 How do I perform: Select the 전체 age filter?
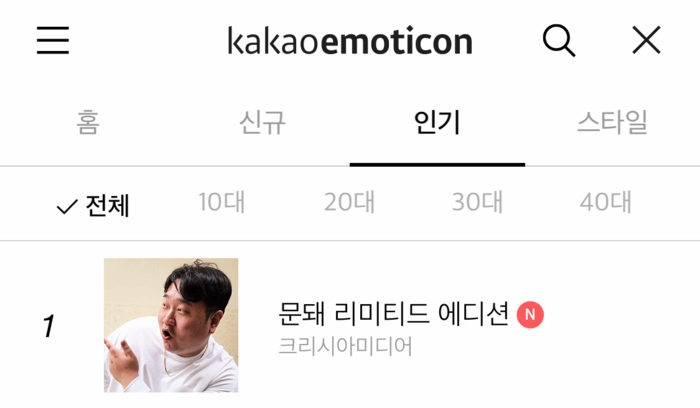(107, 206)
